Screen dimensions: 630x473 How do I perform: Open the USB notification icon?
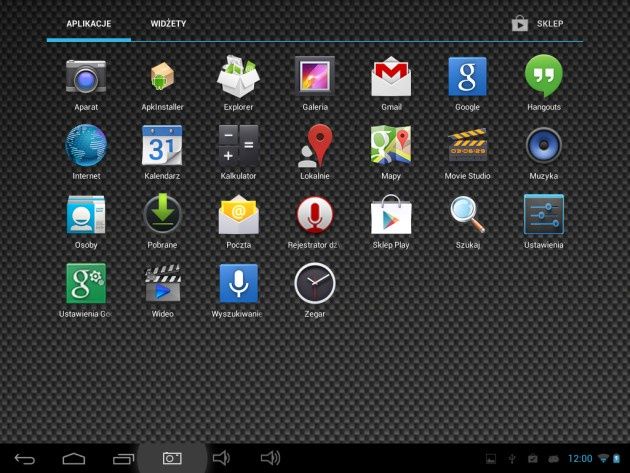(x=512, y=459)
